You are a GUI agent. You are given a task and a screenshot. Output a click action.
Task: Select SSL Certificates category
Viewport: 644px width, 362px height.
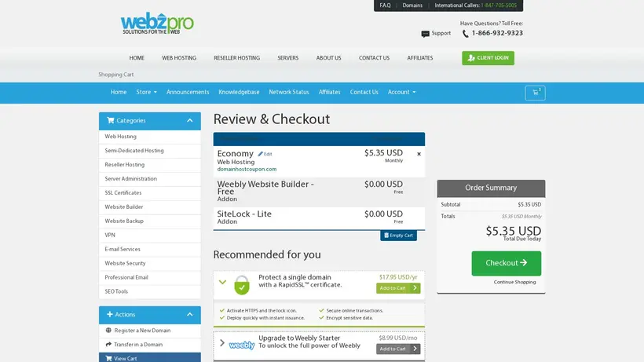pos(150,193)
